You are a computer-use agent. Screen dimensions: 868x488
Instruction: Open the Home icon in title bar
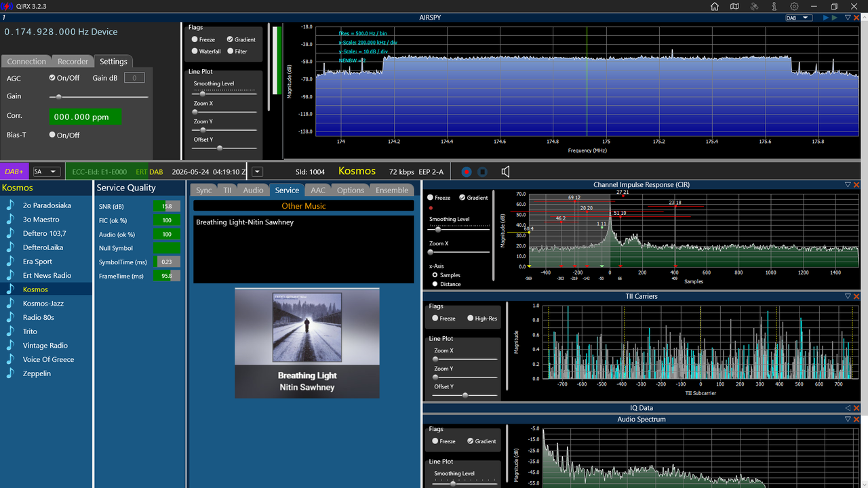(715, 6)
